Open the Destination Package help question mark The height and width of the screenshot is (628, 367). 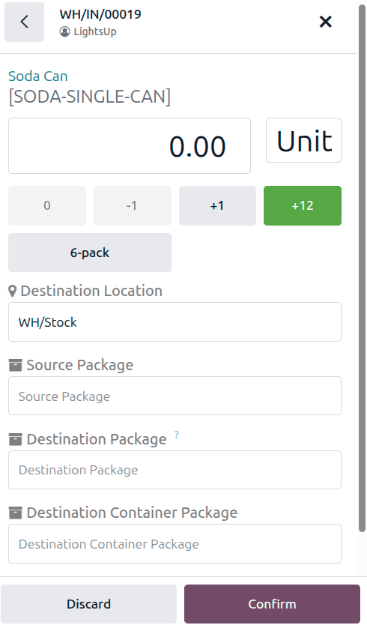point(177,435)
